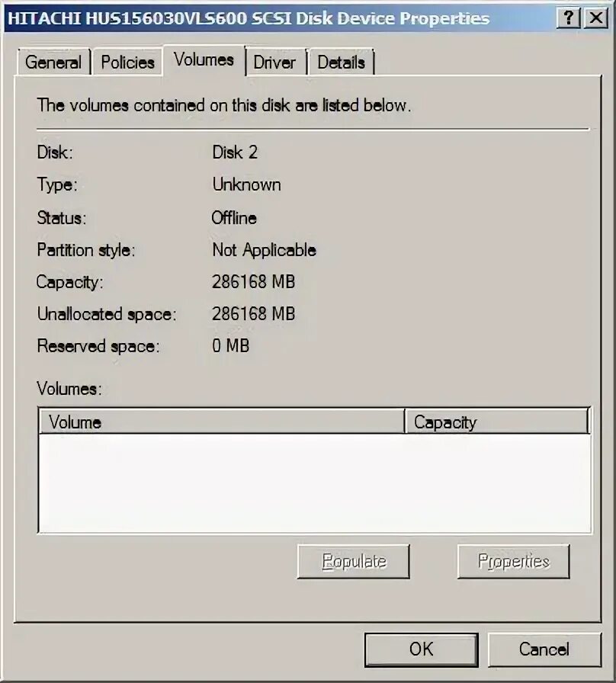Cancel the properties dialog
The height and width of the screenshot is (683, 616).
544,649
